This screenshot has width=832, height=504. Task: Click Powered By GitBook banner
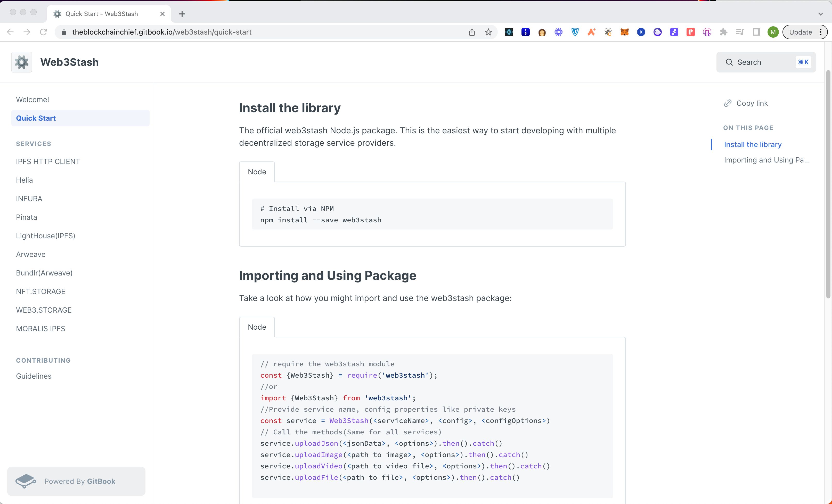point(76,481)
